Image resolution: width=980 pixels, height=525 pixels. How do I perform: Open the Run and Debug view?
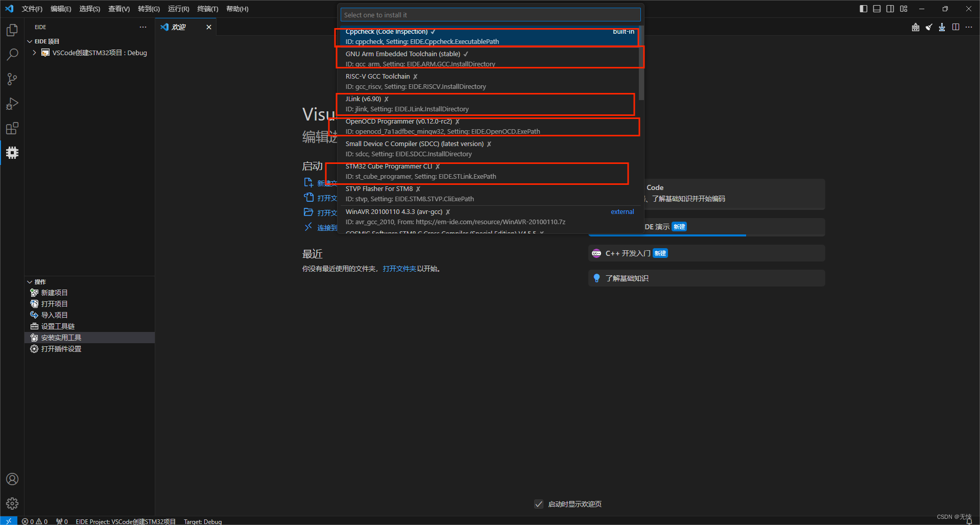point(12,104)
